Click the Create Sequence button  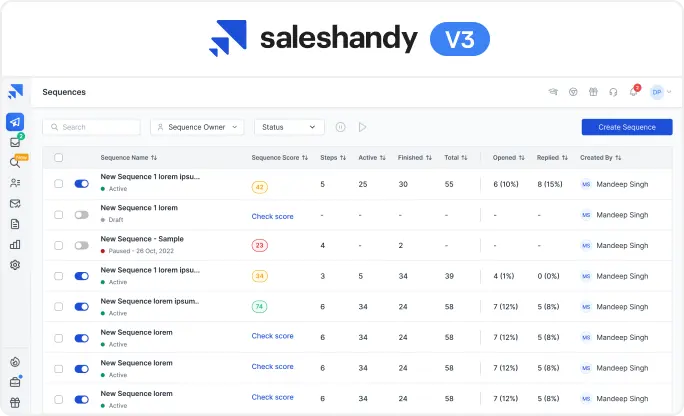coord(626,127)
